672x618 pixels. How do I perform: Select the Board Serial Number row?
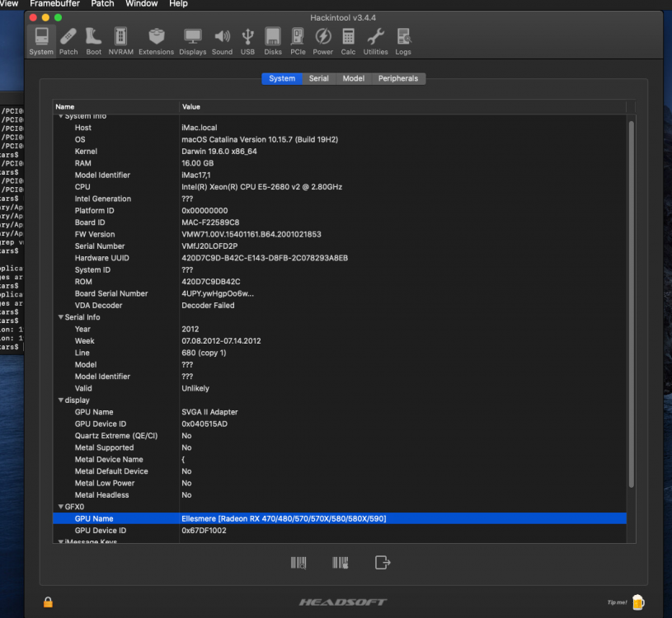(x=340, y=293)
